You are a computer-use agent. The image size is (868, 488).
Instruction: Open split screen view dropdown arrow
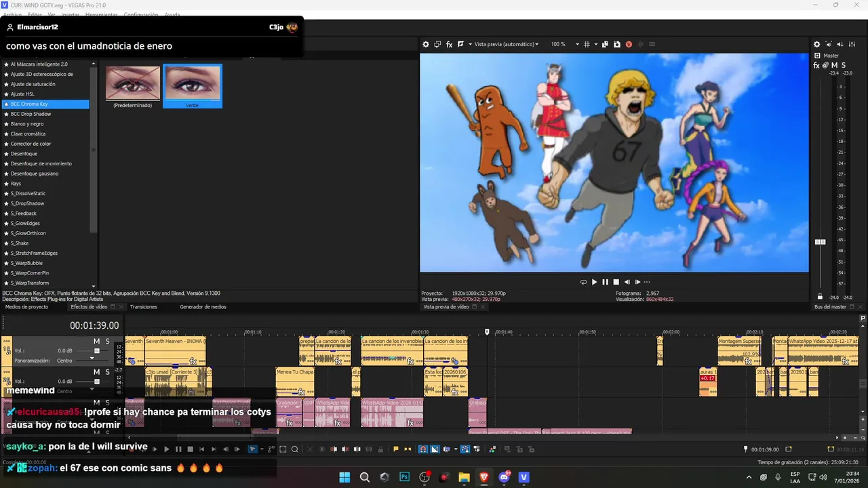pos(469,44)
